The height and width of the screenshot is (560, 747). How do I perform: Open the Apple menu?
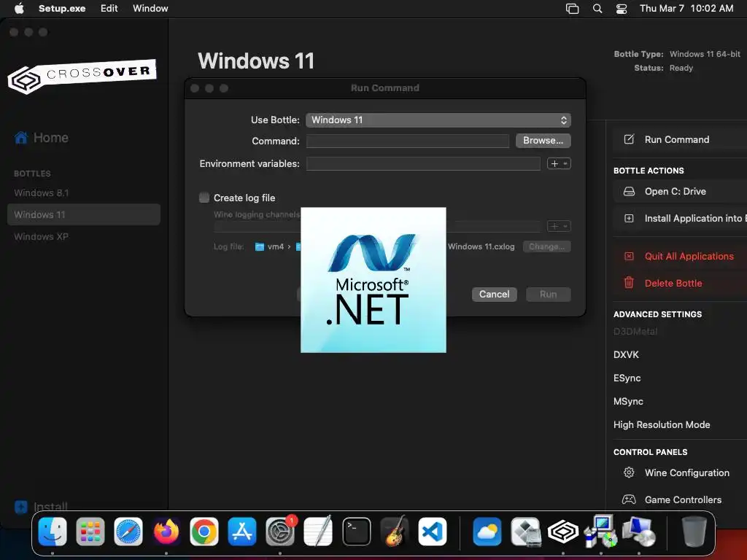[x=19, y=8]
